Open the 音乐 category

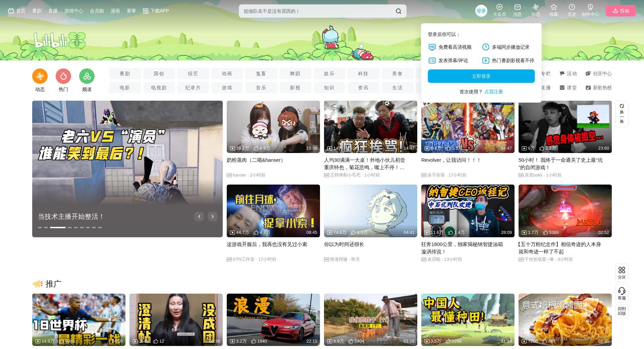point(261,88)
